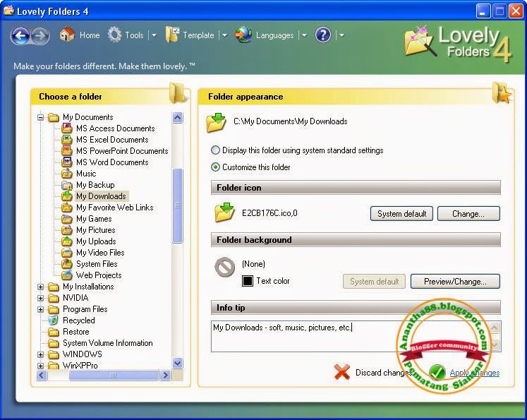527x420 pixels.
Task: Click the folder tree scroll left arrow
Action: point(42,375)
